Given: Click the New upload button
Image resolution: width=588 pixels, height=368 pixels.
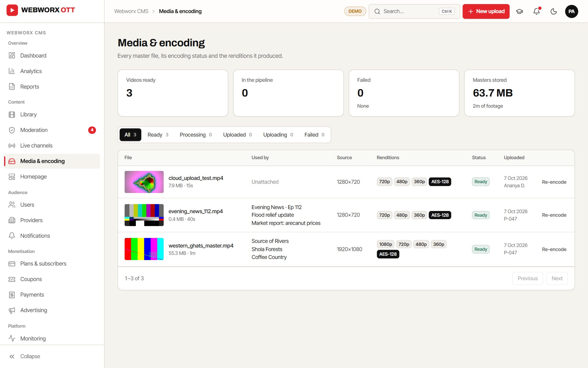Looking at the screenshot, I should (486, 11).
